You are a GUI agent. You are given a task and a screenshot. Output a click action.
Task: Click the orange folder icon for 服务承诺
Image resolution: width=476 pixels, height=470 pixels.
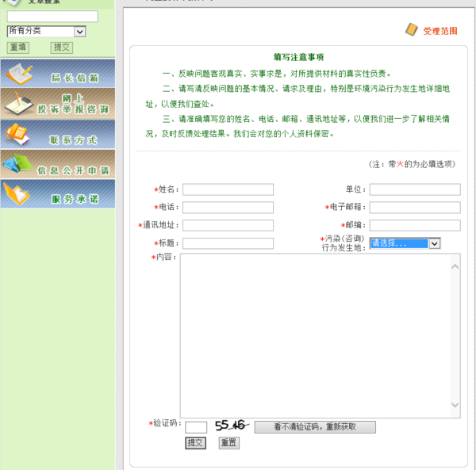17,194
